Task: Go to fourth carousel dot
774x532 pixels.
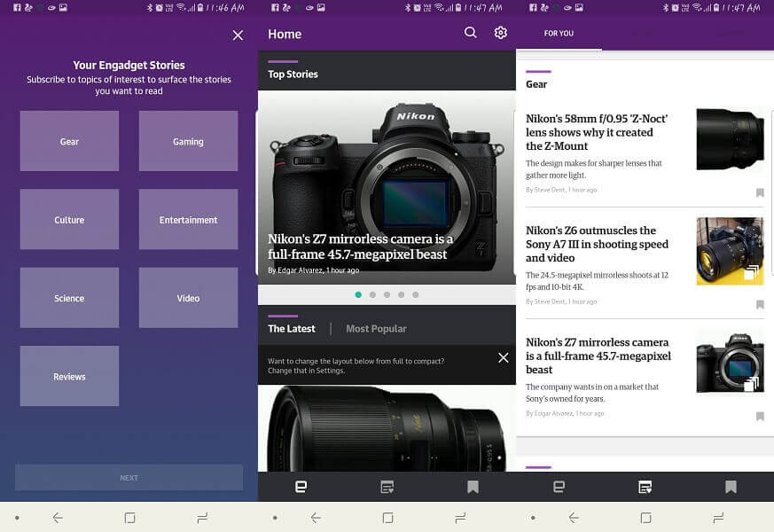Action: tap(402, 294)
